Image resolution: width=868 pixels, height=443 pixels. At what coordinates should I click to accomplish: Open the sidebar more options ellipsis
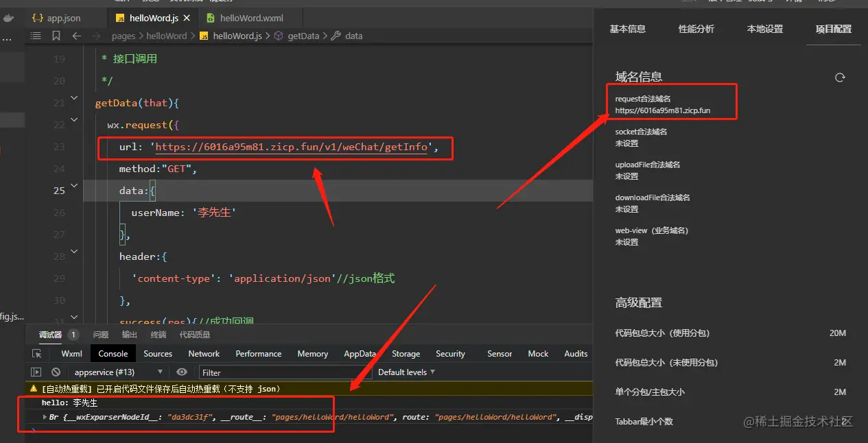coord(7,40)
